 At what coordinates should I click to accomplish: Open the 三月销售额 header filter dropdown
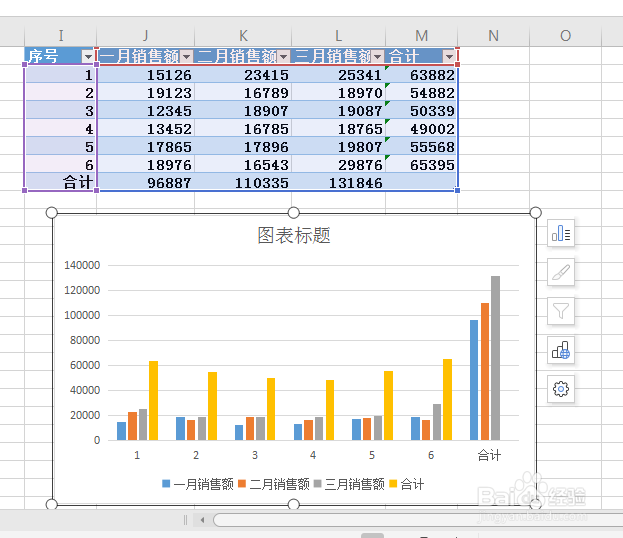point(377,57)
